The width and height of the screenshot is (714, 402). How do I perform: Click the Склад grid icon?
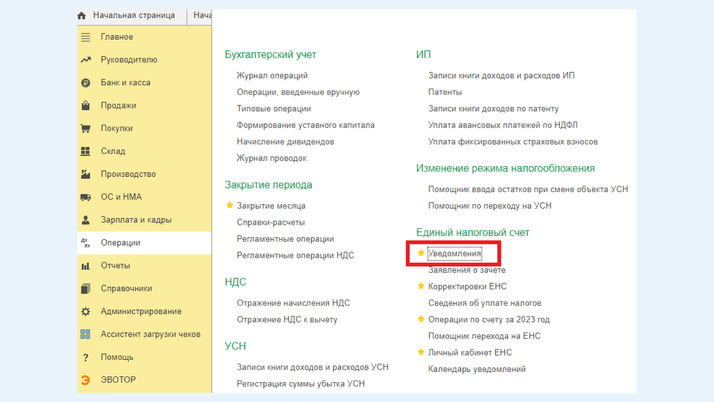coord(86,151)
